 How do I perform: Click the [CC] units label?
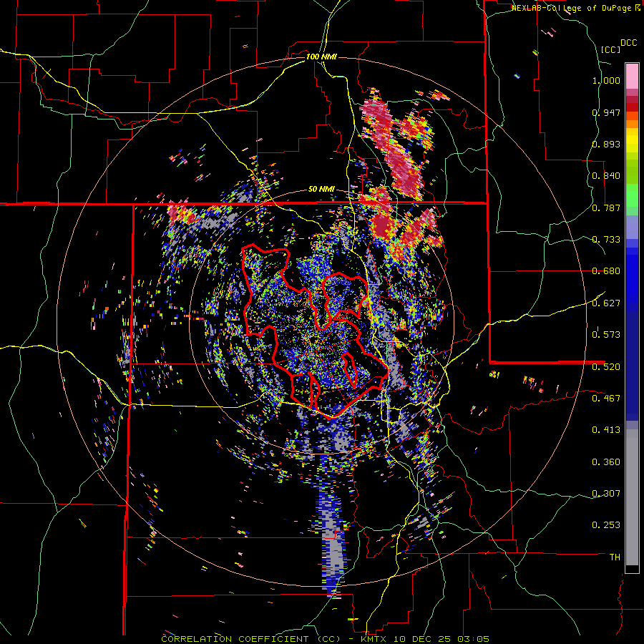click(x=610, y=49)
